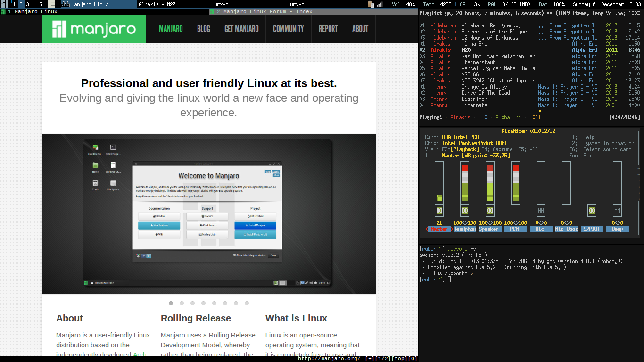Click the Headphone volume bar in AlsaMixer
644x362 pixels.
tap(465, 183)
